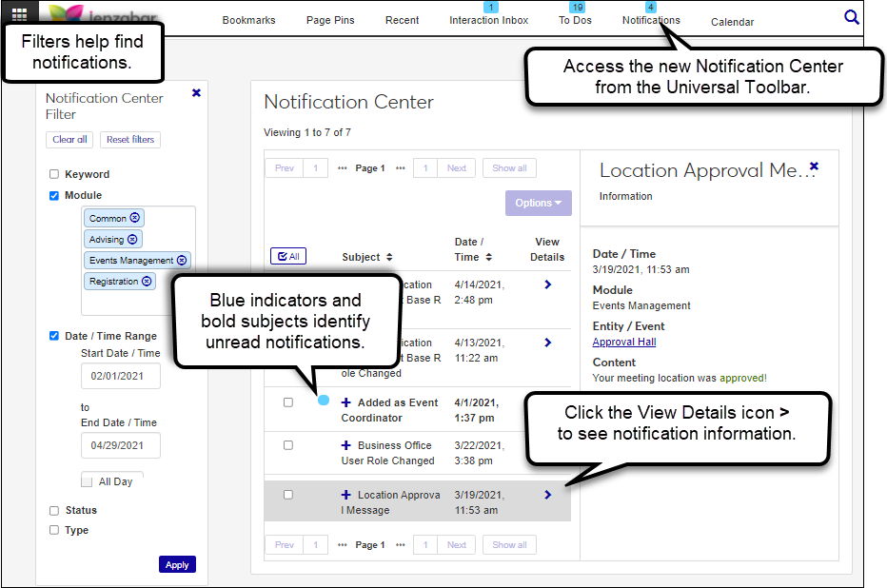This screenshot has height=588, width=887.
Task: Remove the Advising module filter chip
Action: click(133, 239)
